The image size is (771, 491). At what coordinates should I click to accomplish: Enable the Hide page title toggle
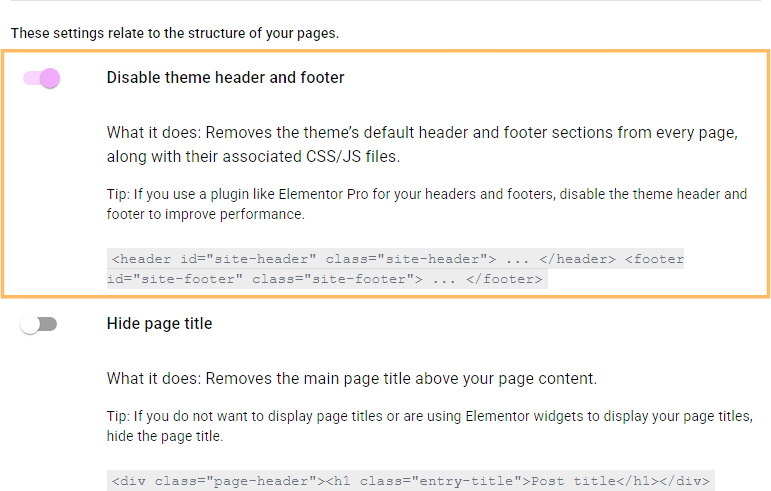tap(38, 324)
